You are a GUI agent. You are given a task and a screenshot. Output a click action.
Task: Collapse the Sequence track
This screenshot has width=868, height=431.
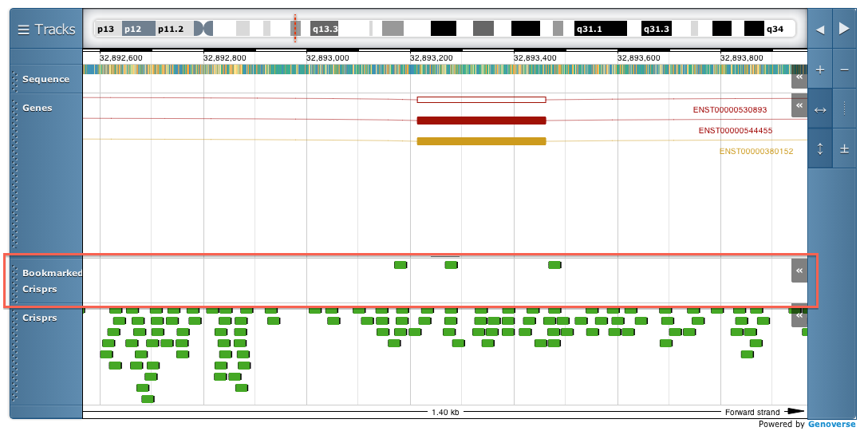799,78
